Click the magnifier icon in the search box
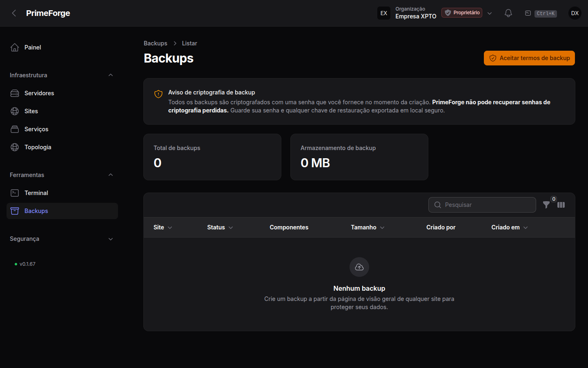The width and height of the screenshot is (588, 368). [438, 205]
